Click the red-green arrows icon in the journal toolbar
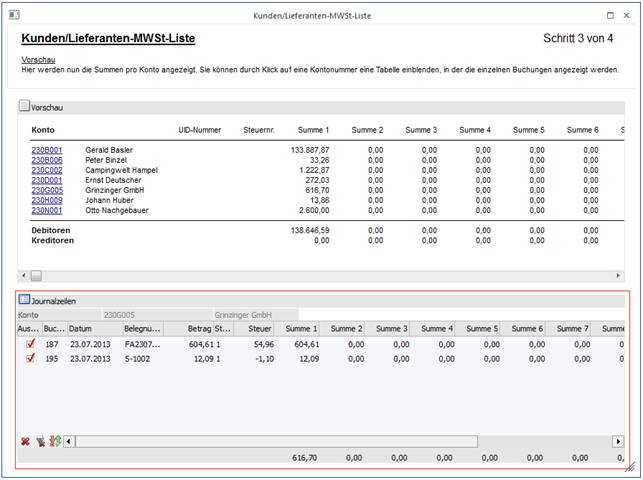Viewport: 643px width, 480px height. 54,440
